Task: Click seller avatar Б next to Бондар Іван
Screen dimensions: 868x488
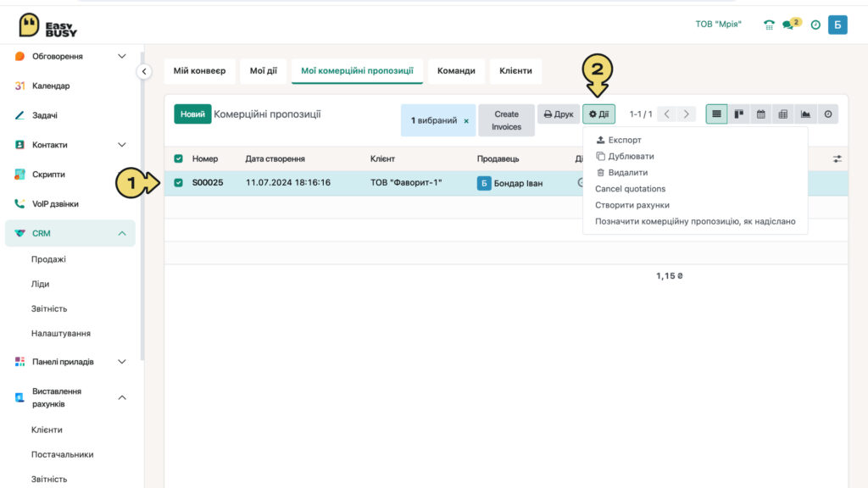Action: pos(483,183)
